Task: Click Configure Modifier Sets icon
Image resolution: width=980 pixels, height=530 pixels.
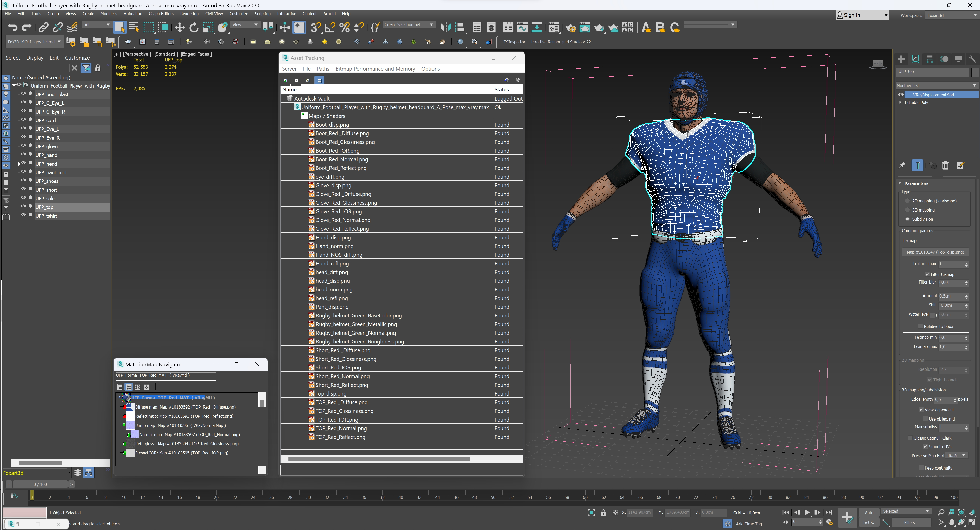Action: click(960, 165)
